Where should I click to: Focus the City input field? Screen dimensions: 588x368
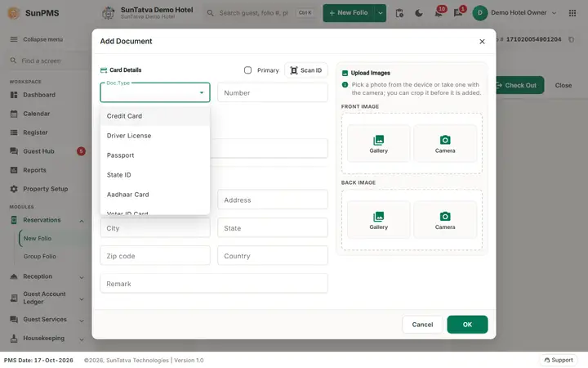tap(155, 227)
